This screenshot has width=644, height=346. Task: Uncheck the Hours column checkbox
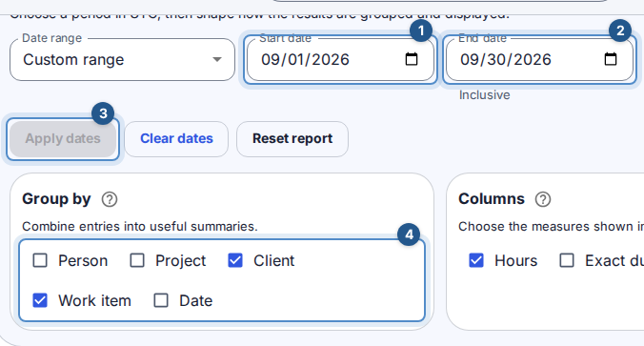pyautogui.click(x=476, y=260)
